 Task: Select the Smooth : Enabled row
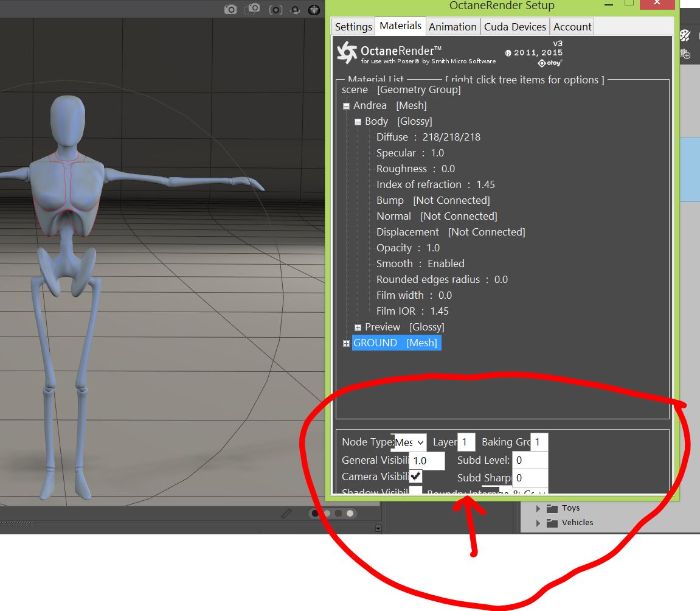[420, 264]
